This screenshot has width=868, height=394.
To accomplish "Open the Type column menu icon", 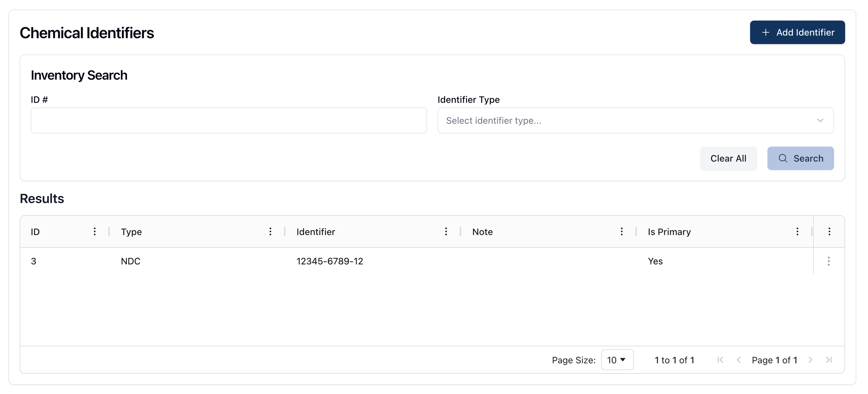I will click(x=270, y=232).
